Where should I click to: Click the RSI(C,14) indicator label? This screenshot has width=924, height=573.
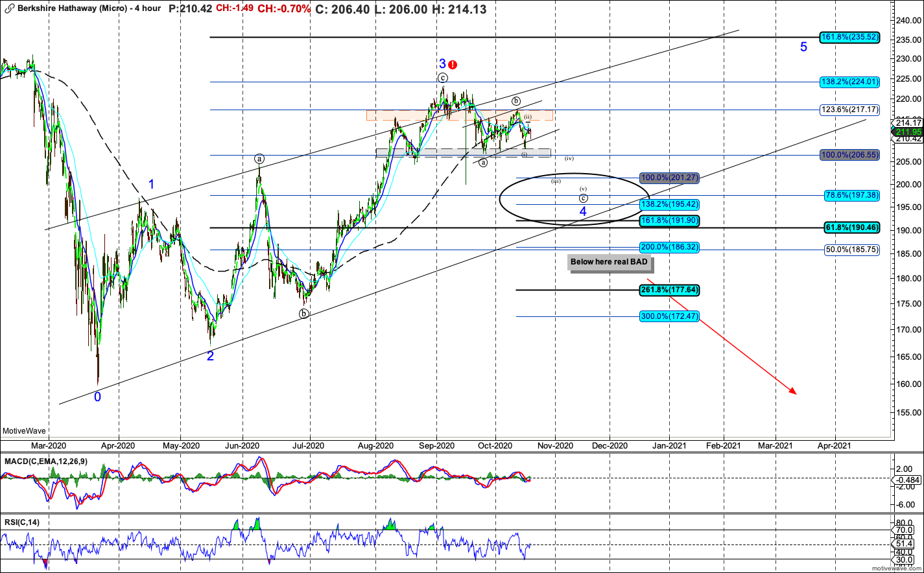[21, 522]
